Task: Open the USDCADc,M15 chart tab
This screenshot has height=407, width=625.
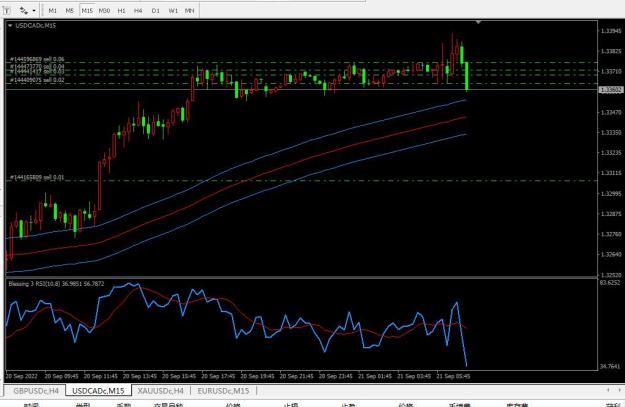Action: pyautogui.click(x=98, y=391)
